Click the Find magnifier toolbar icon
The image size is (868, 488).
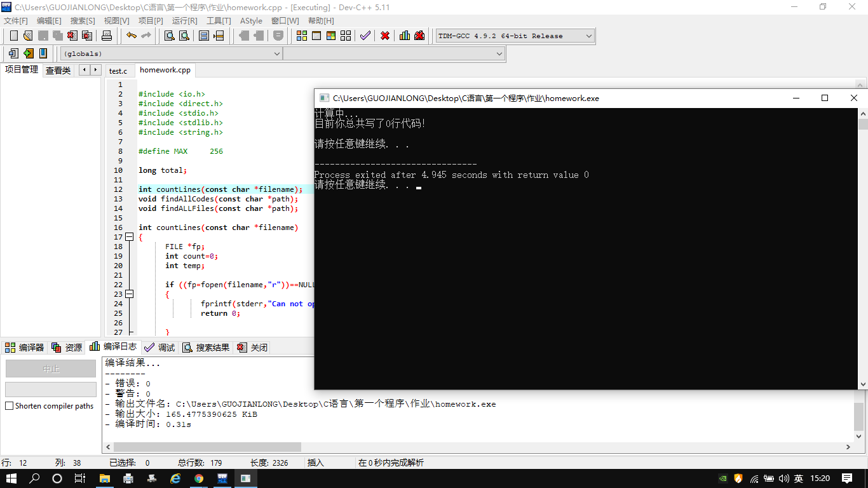click(170, 36)
